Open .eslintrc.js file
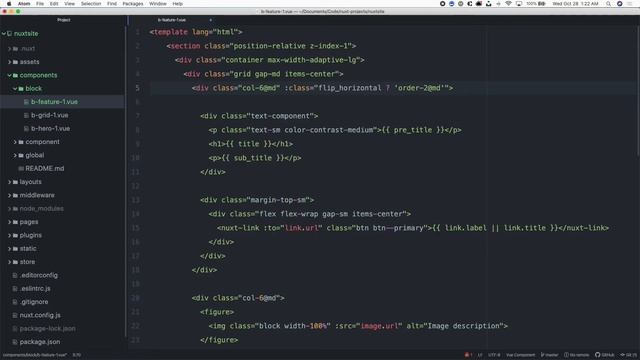The image size is (640, 360). coord(35,289)
